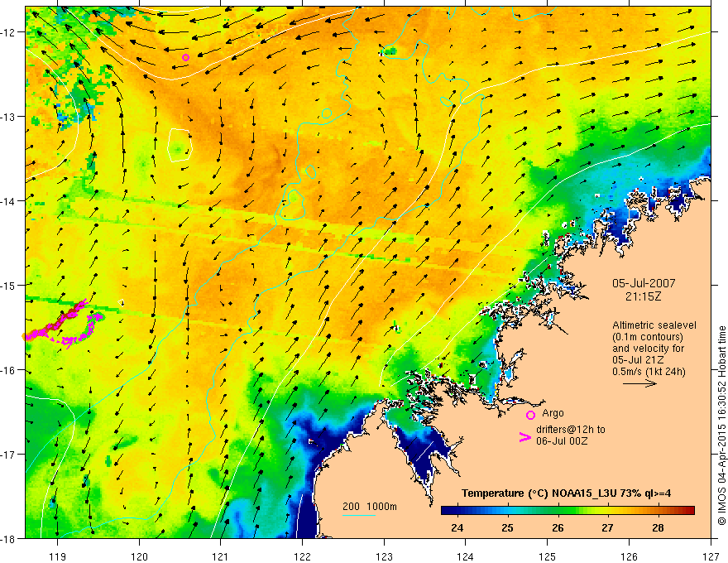
Task: Click the '(0.1m contours)' text
Action: click(x=648, y=337)
